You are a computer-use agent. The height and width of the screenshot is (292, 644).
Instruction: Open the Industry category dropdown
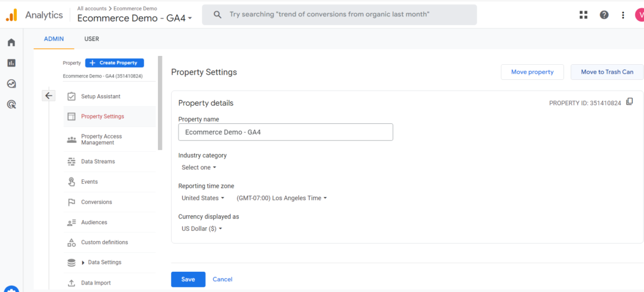(x=199, y=167)
